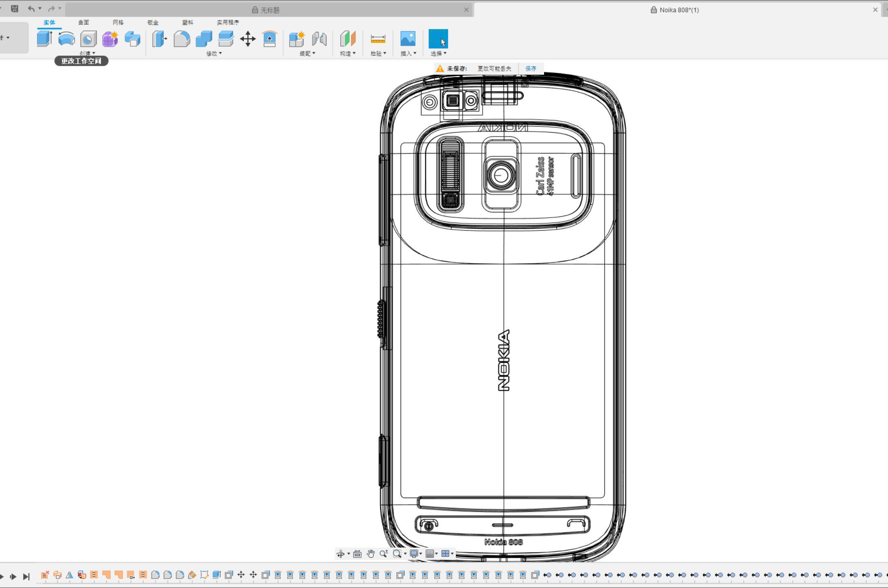
Task: Switch to the 网格 (Mesh) tab
Action: pyautogui.click(x=118, y=22)
